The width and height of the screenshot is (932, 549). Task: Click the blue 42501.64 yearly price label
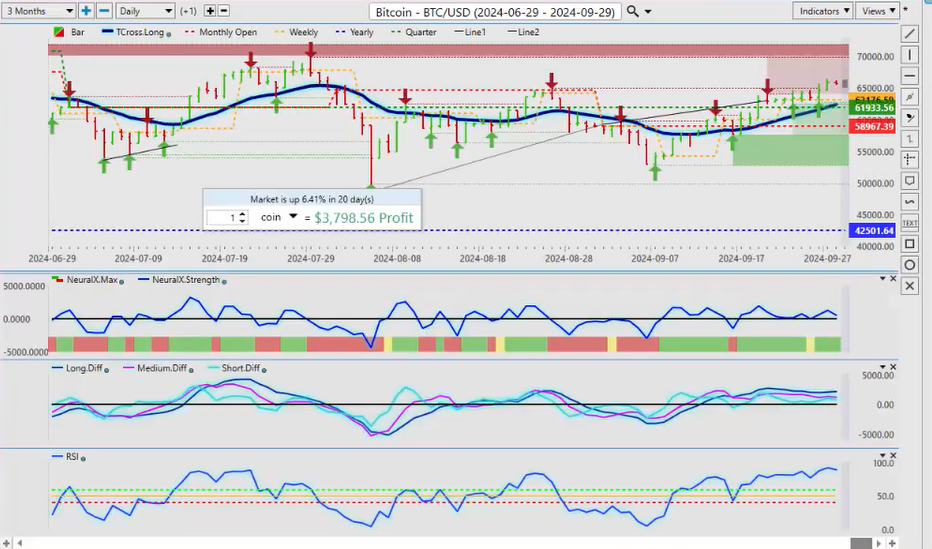click(x=872, y=231)
